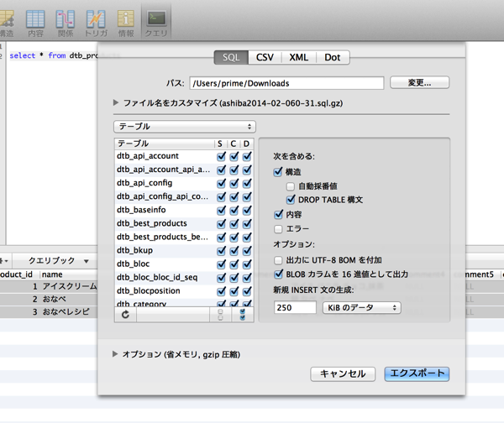The width and height of the screenshot is (504, 423).
Task: Open the 関係 (Relations) toolbar view
Action: coord(66,23)
